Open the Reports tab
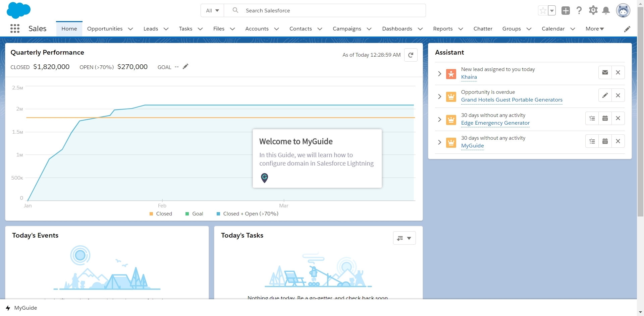 443,29
